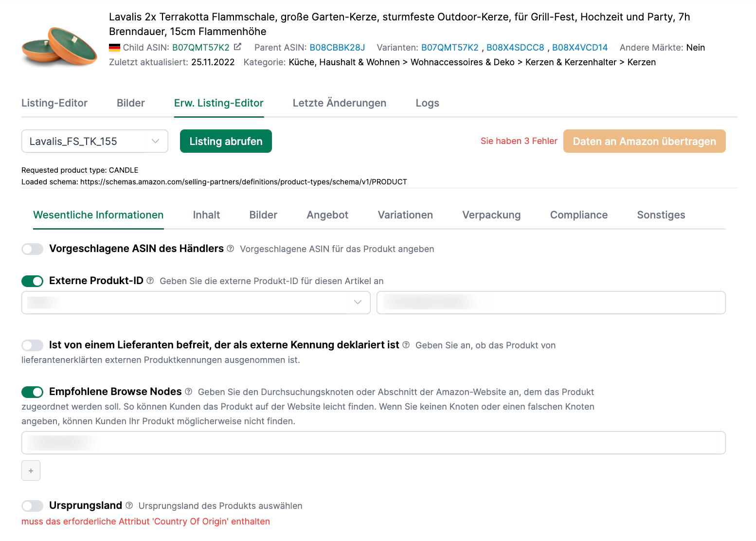Switch to the Listing-Editor tab
This screenshot has width=756, height=541.
pos(54,103)
